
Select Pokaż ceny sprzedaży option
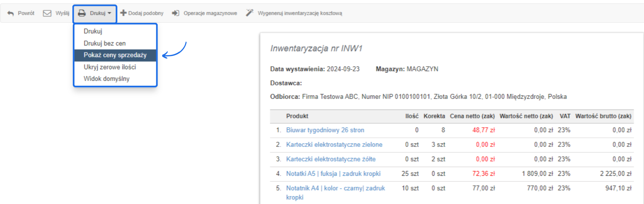[115, 55]
